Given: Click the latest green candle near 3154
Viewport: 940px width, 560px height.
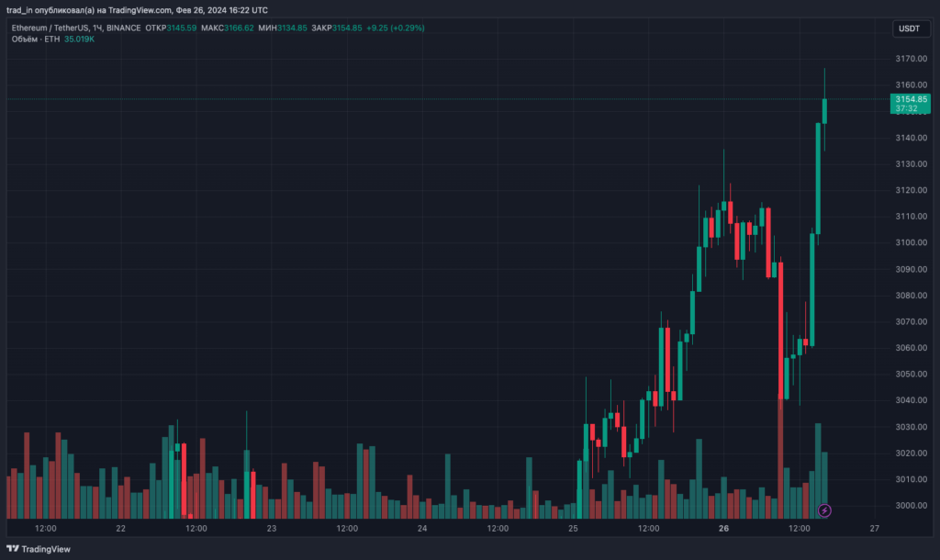Looking at the screenshot, I should click(x=824, y=111).
